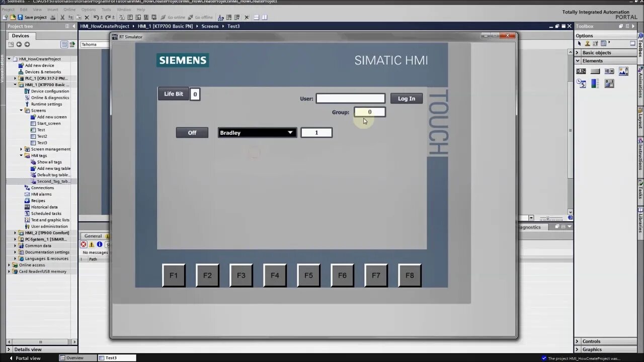Collapse Elements section in Toolbox
644x362 pixels.
click(x=578, y=61)
